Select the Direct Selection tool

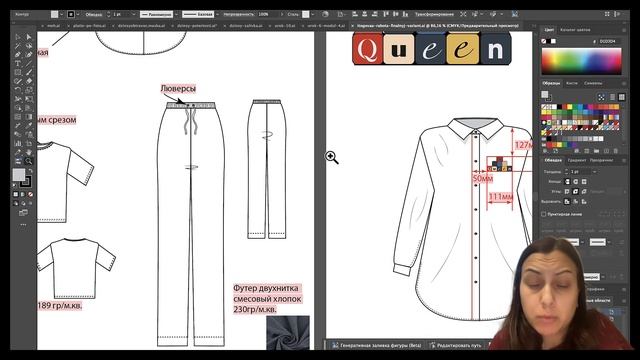29,37
